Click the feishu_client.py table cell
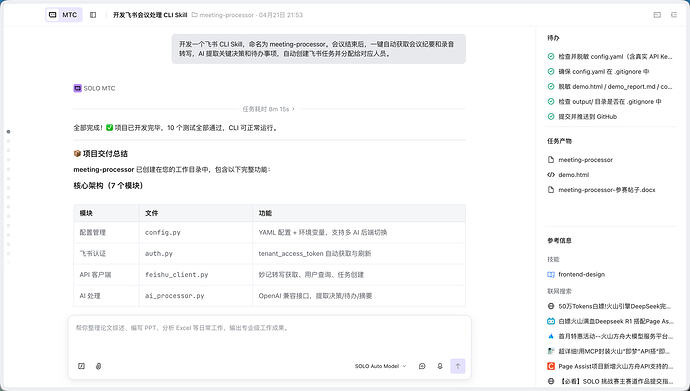Image resolution: width=690 pixels, height=391 pixels. 195,274
